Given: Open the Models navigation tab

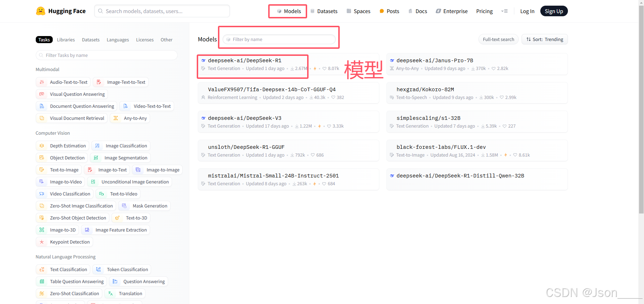Looking at the screenshot, I should tap(288, 11).
